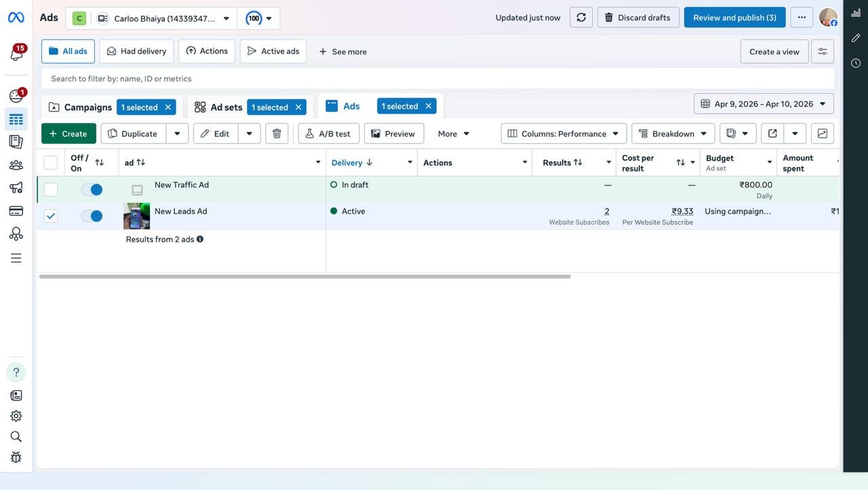Open more options ellipsis button

[x=802, y=18]
